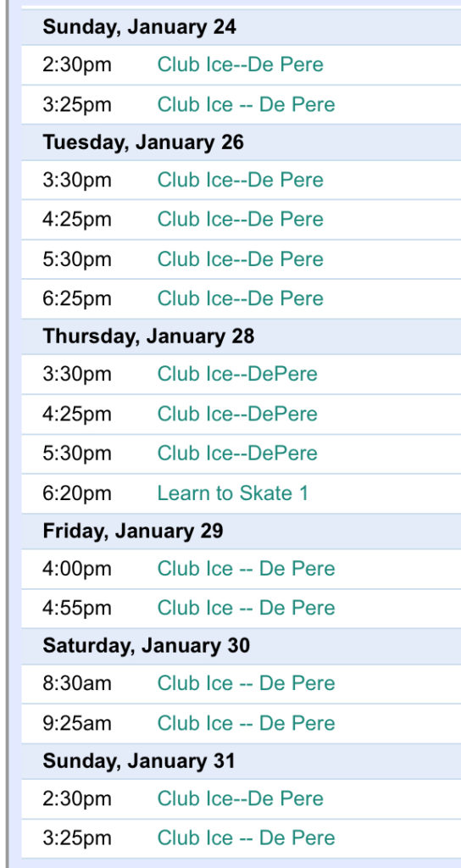The width and height of the screenshot is (461, 868).
Task: Open Sunday January 31 3:25pm Club Ice link
Action: pos(247,837)
